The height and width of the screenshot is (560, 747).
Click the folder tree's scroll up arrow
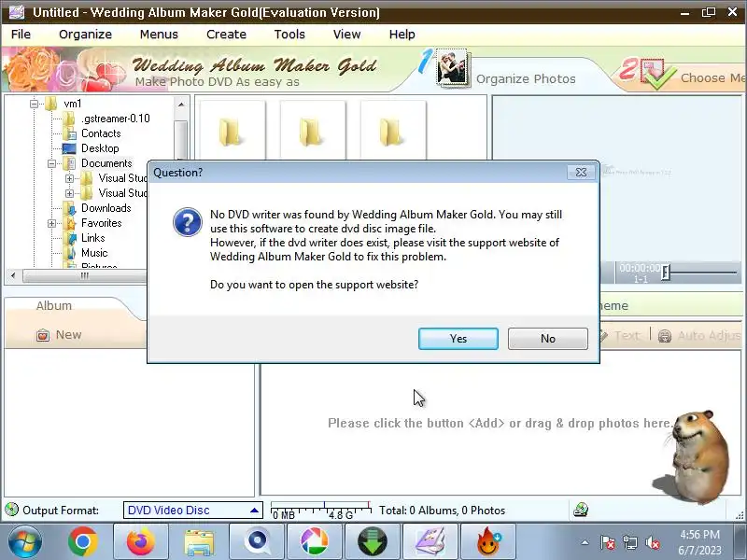tap(181, 105)
